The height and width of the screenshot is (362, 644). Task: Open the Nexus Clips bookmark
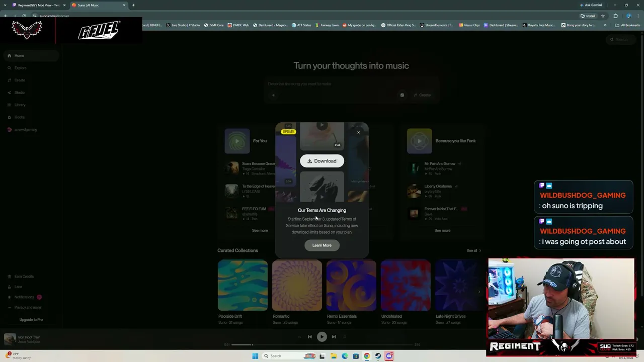click(469, 25)
